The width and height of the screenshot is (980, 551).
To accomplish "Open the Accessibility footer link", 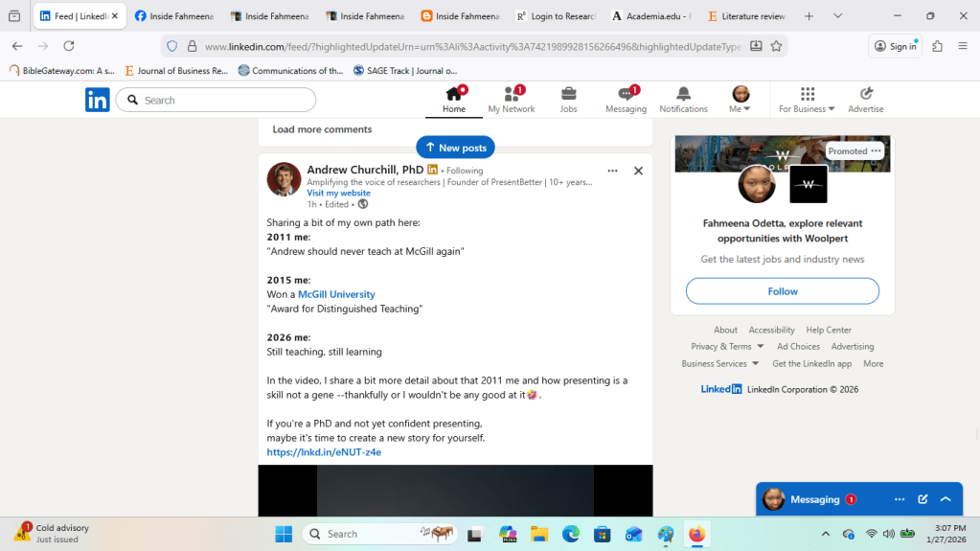I will pos(771,330).
